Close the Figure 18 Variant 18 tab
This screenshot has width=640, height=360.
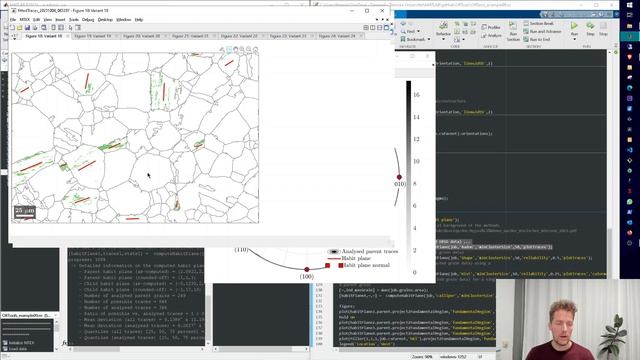click(x=68, y=36)
